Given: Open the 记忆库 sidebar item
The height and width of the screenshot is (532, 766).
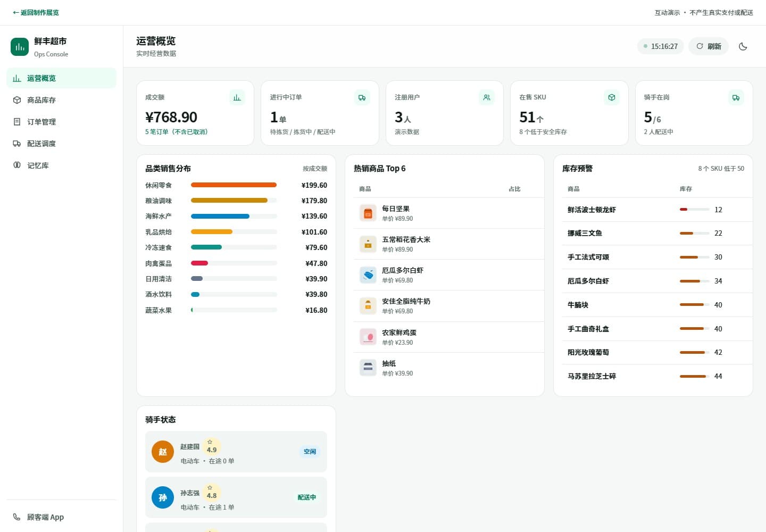Looking at the screenshot, I should (61, 165).
